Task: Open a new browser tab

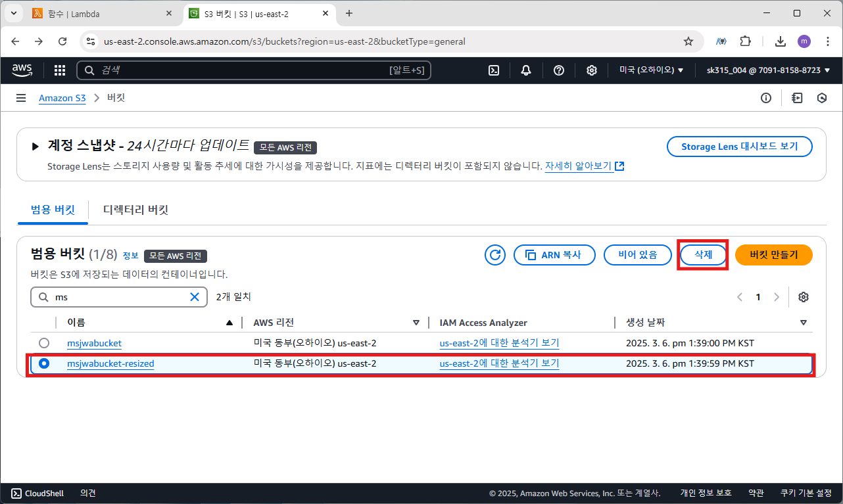Action: click(349, 13)
